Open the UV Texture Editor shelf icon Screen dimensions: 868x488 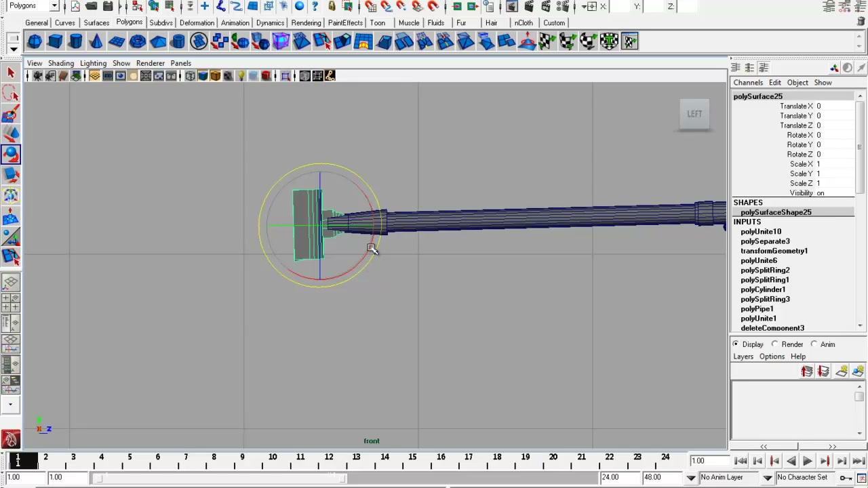tap(629, 41)
